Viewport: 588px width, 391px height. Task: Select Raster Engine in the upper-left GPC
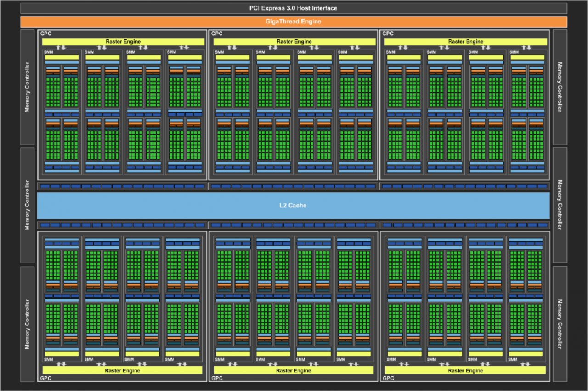123,42
